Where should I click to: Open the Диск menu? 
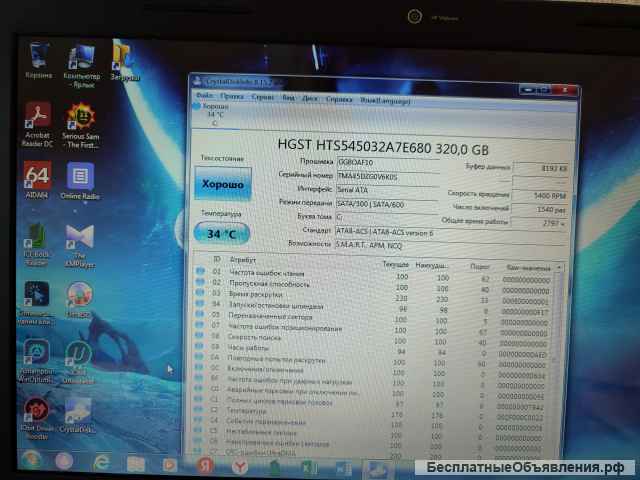pyautogui.click(x=310, y=98)
